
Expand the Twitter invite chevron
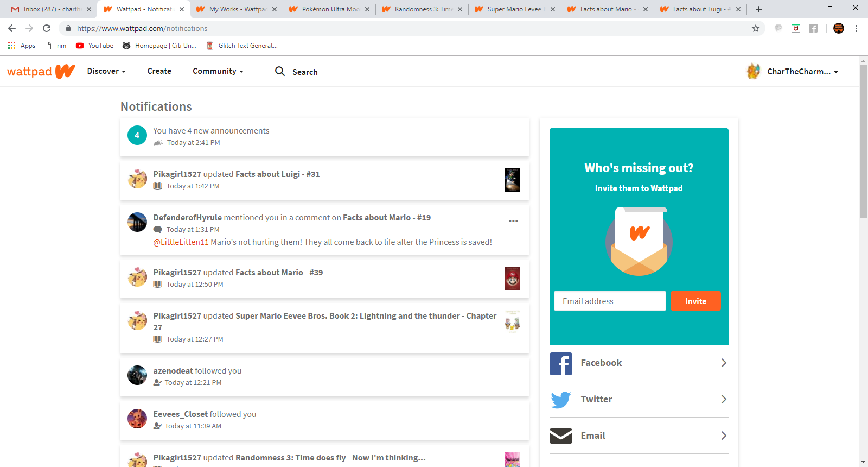coord(724,399)
